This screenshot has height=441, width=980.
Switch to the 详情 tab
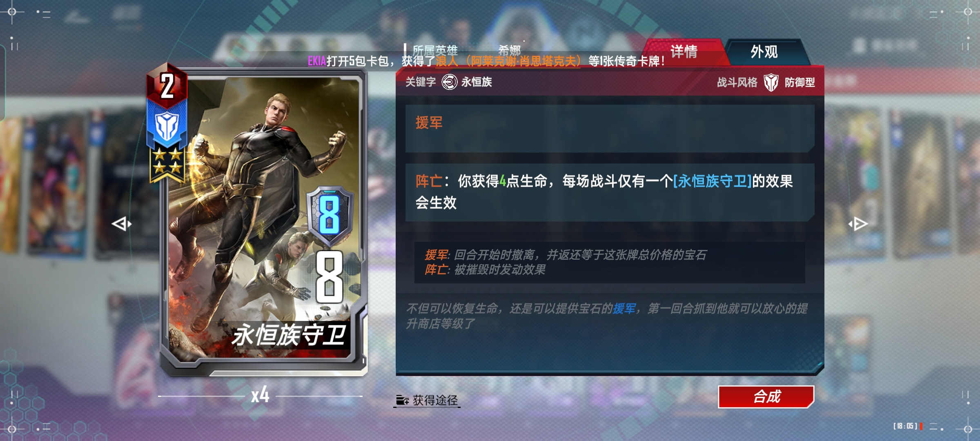coord(684,52)
